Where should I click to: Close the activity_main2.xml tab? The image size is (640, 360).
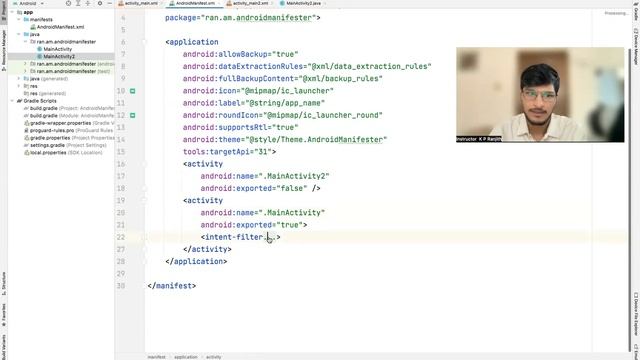click(x=272, y=3)
